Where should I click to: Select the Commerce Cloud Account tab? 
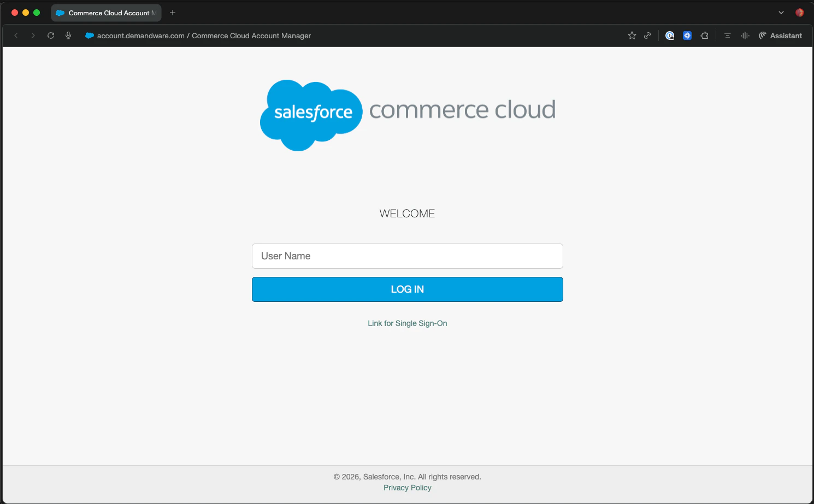107,13
